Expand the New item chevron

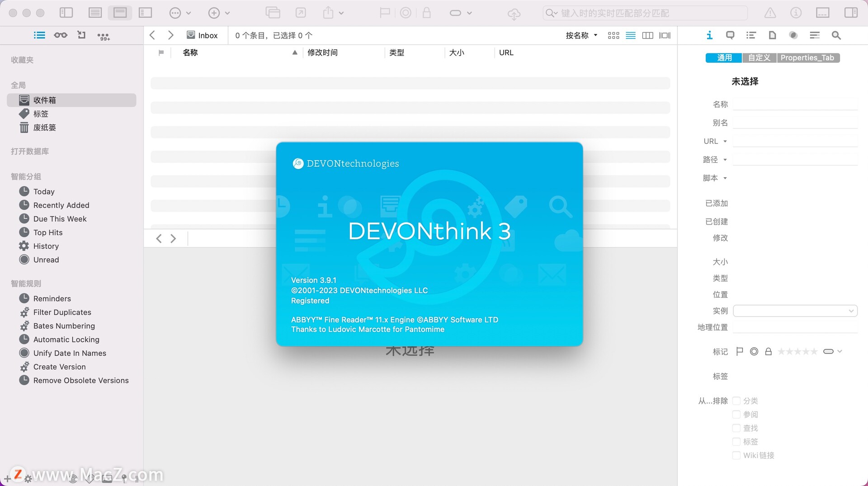tap(227, 13)
